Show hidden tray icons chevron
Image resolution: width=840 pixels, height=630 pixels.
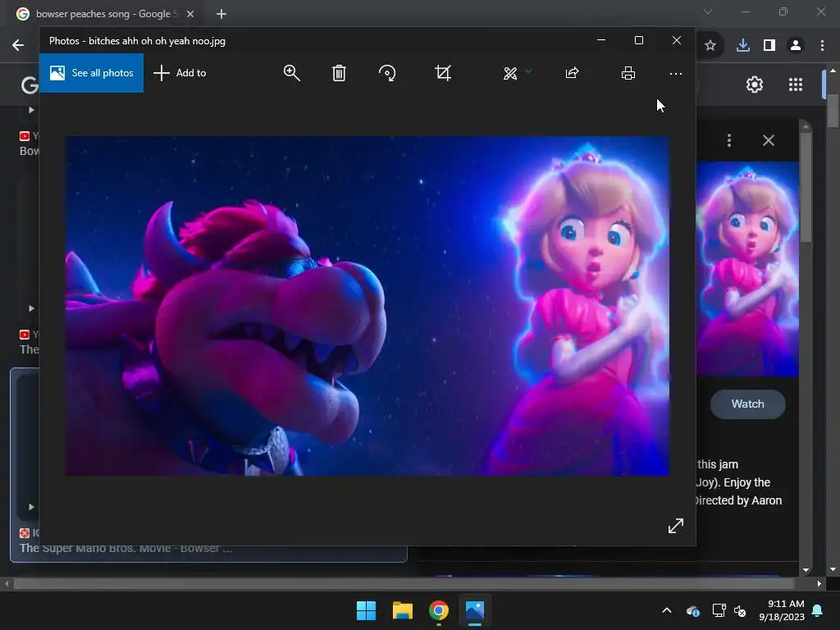tap(667, 610)
